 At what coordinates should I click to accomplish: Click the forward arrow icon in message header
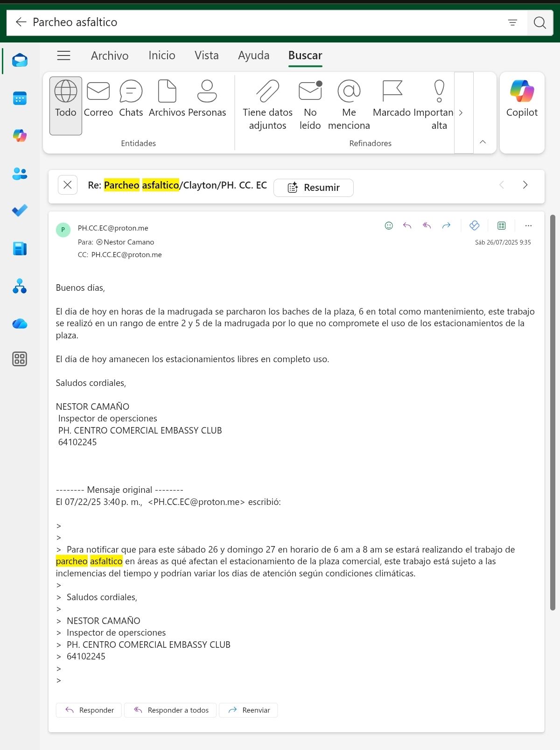tap(446, 226)
